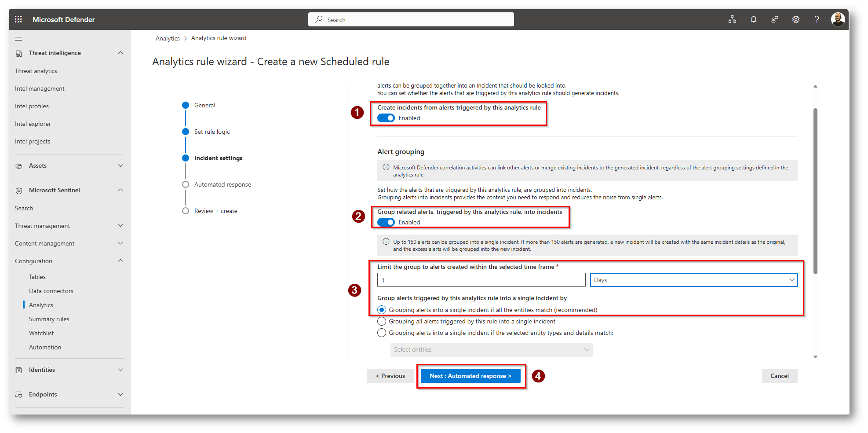Open Tables under Configuration

pyautogui.click(x=37, y=277)
